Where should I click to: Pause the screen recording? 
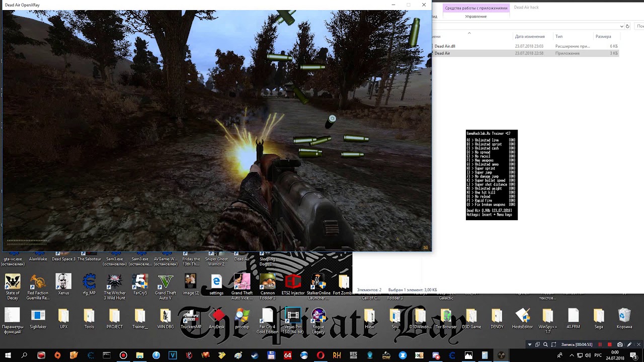pos(600,344)
